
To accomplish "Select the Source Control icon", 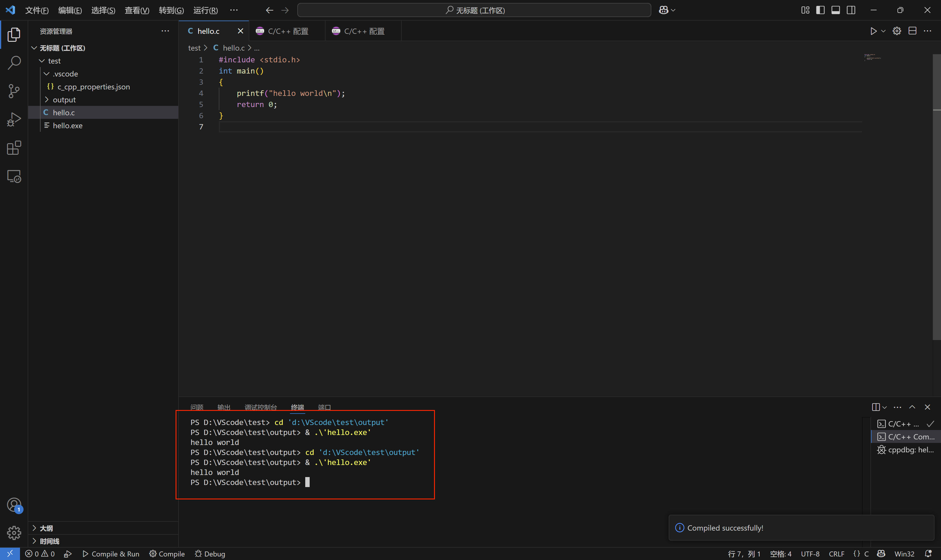I will click(x=14, y=91).
